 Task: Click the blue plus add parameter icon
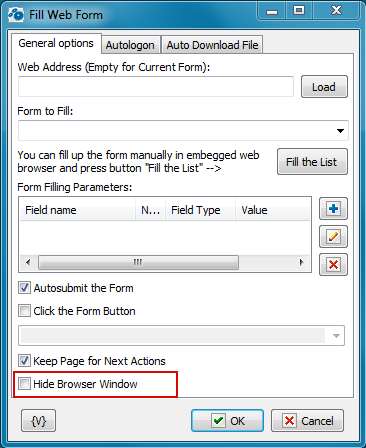(x=333, y=209)
